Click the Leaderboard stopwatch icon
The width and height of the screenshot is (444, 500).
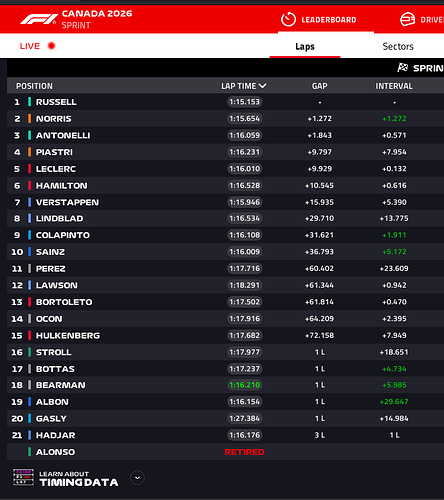(288, 19)
